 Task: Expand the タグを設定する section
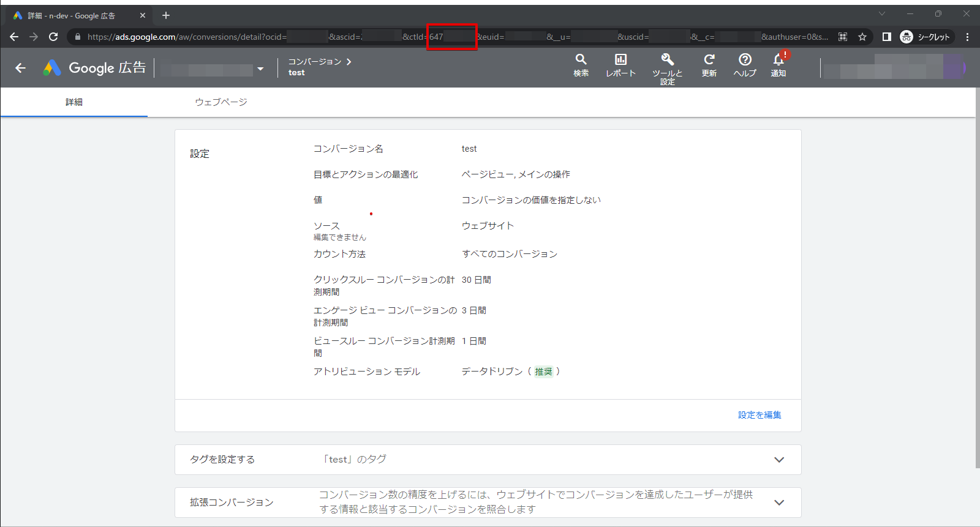[x=488, y=460]
